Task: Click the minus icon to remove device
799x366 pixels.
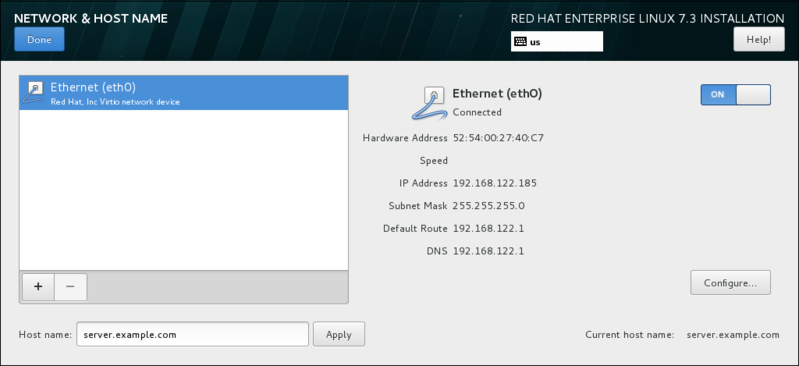Action: [x=70, y=286]
